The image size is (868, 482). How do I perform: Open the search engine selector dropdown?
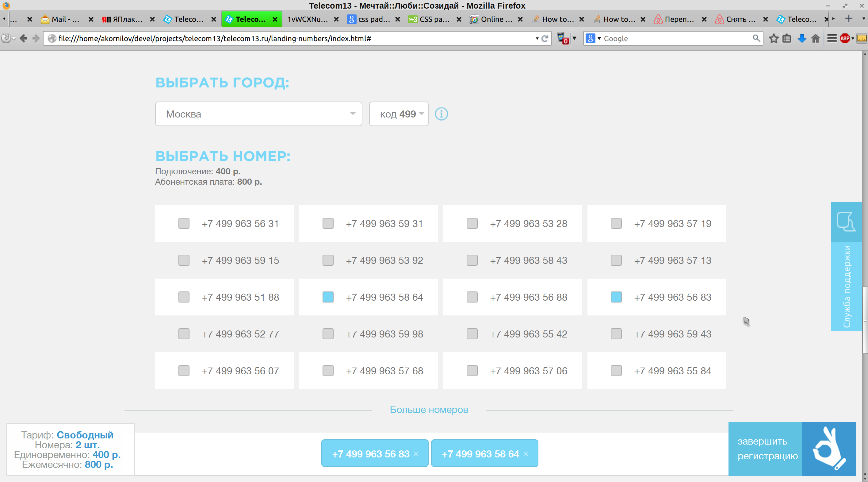tap(599, 38)
